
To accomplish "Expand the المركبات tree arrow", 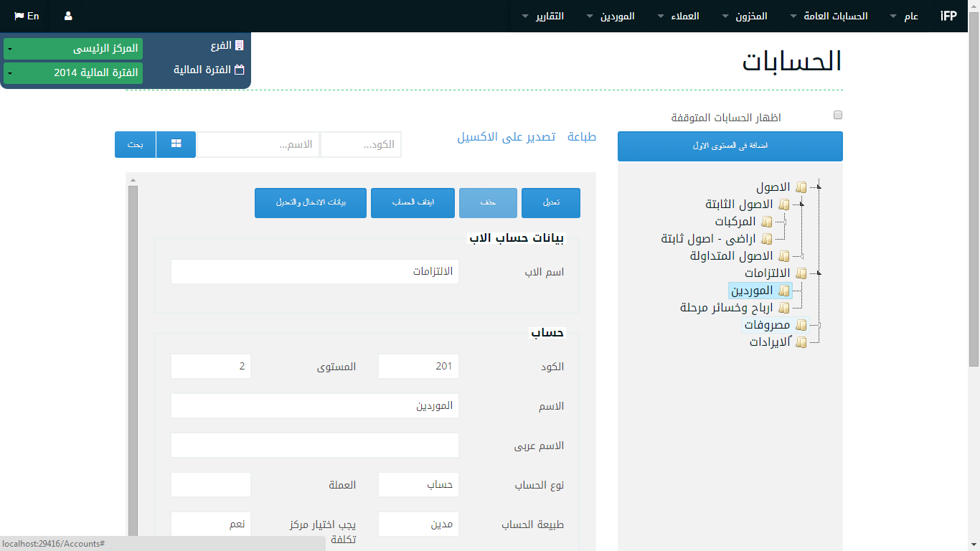I will (x=784, y=222).
